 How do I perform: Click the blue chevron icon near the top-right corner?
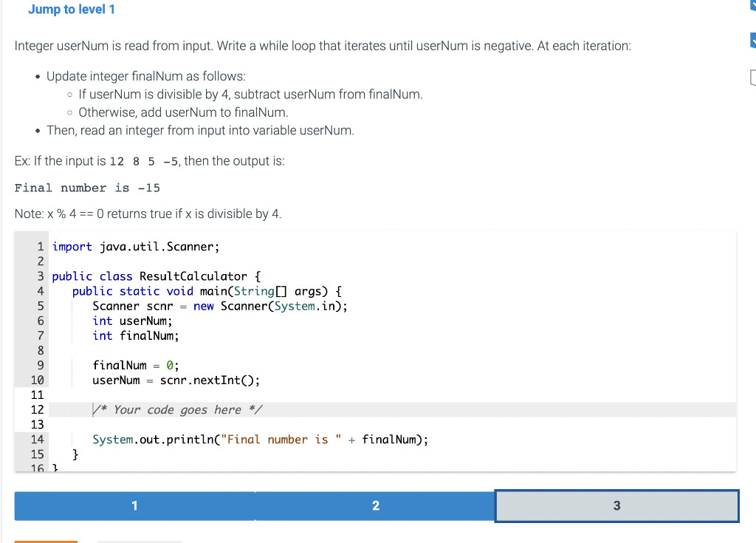pos(752,6)
